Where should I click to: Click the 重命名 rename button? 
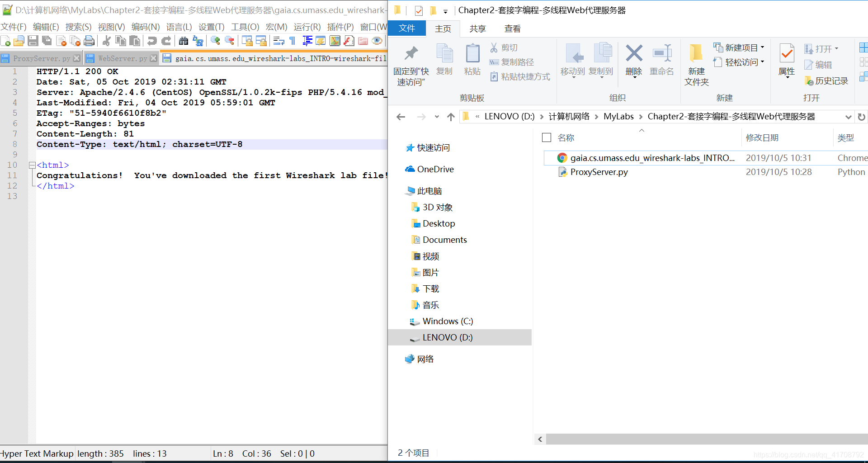click(662, 61)
